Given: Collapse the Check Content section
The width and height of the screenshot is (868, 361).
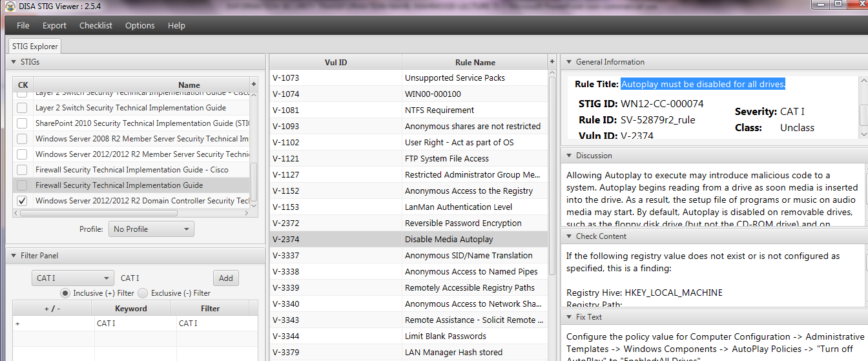Looking at the screenshot, I should tap(569, 236).
